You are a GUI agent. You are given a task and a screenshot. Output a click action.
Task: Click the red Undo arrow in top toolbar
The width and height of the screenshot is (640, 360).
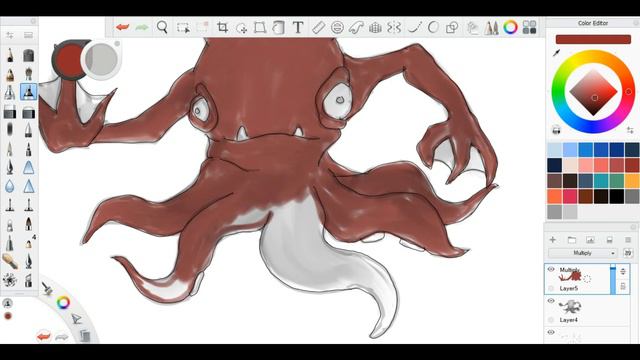122,27
